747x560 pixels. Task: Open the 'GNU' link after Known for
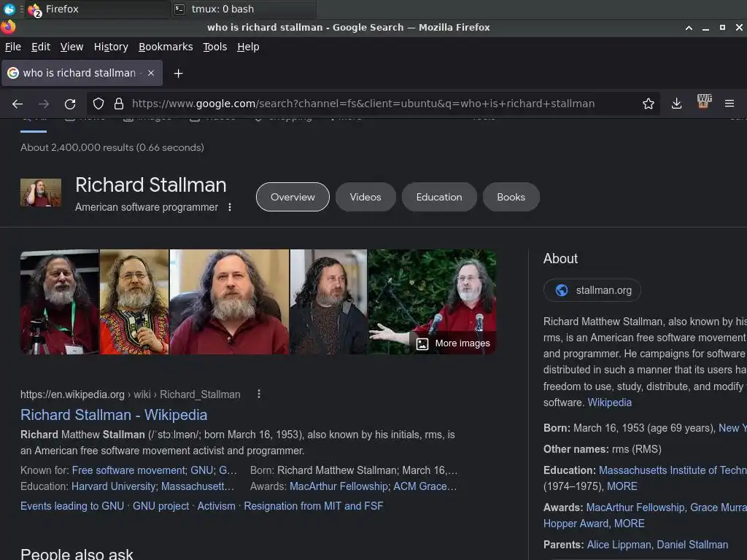[202, 470]
